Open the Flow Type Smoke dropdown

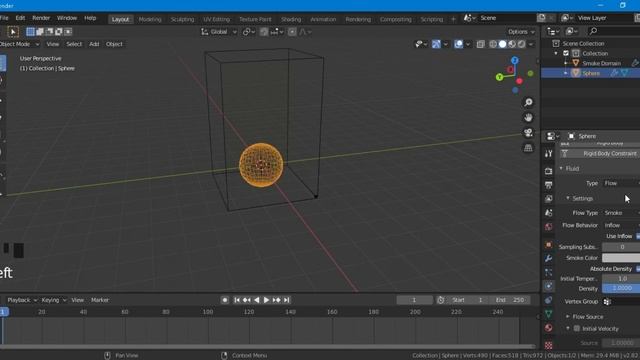tap(621, 213)
